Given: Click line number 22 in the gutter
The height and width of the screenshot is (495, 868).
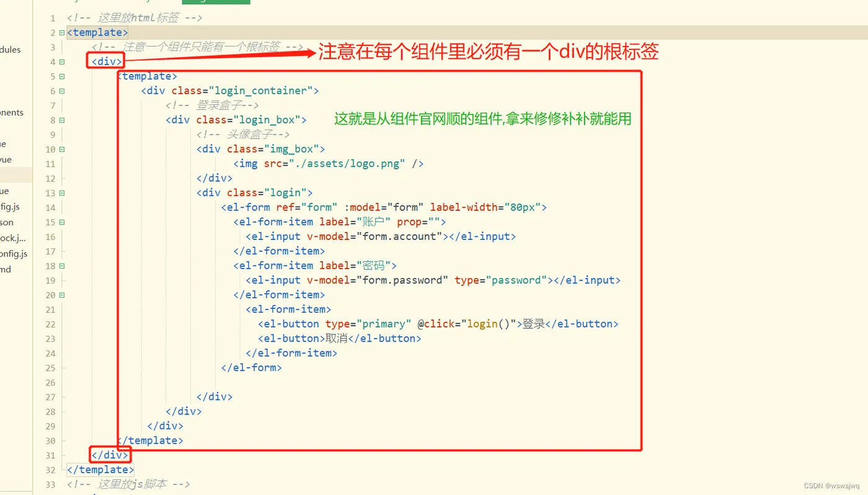Looking at the screenshot, I should pyautogui.click(x=50, y=324).
